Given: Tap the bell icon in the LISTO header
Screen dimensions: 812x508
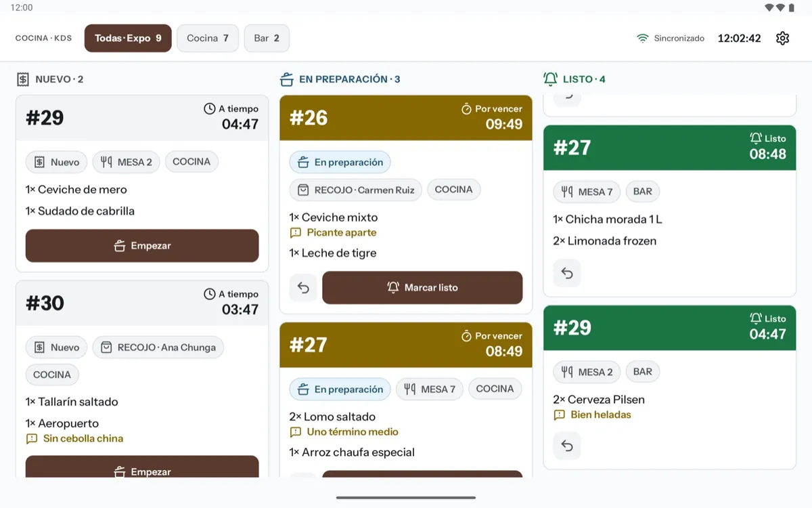Looking at the screenshot, I should [x=550, y=79].
